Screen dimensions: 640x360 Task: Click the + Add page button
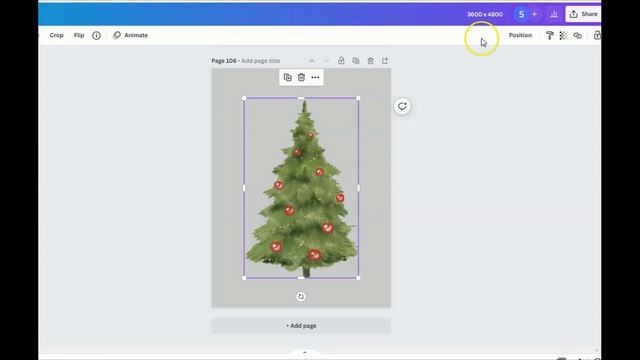301,326
